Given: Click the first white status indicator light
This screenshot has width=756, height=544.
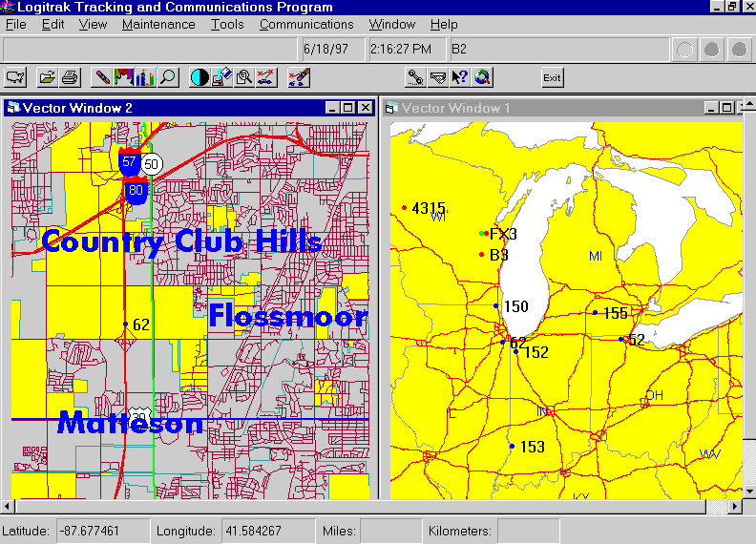Looking at the screenshot, I should click(684, 50).
